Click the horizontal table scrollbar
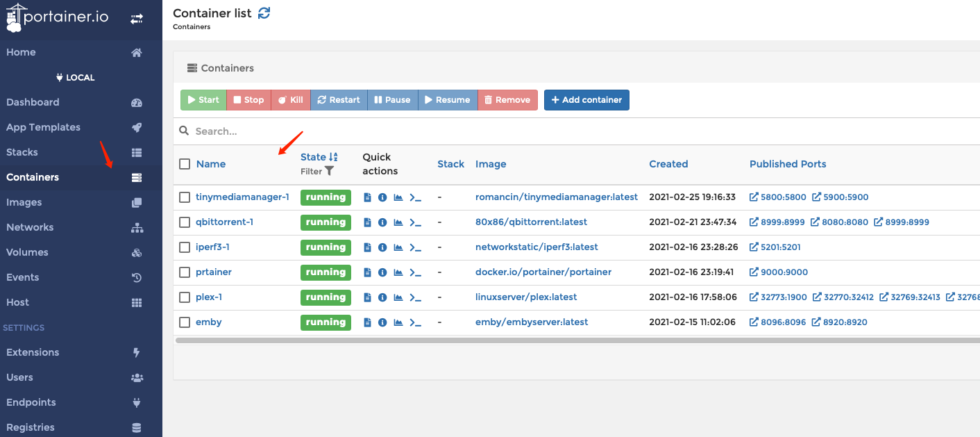The width and height of the screenshot is (980, 437). pos(577,340)
